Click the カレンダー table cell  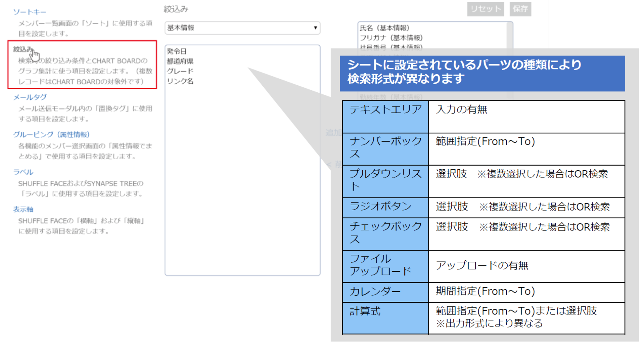[x=385, y=292]
